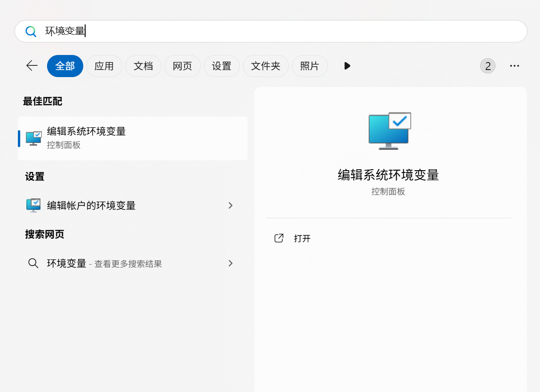Expand the 环境变量 web search chevron
This screenshot has width=540, height=392.
pos(231,263)
